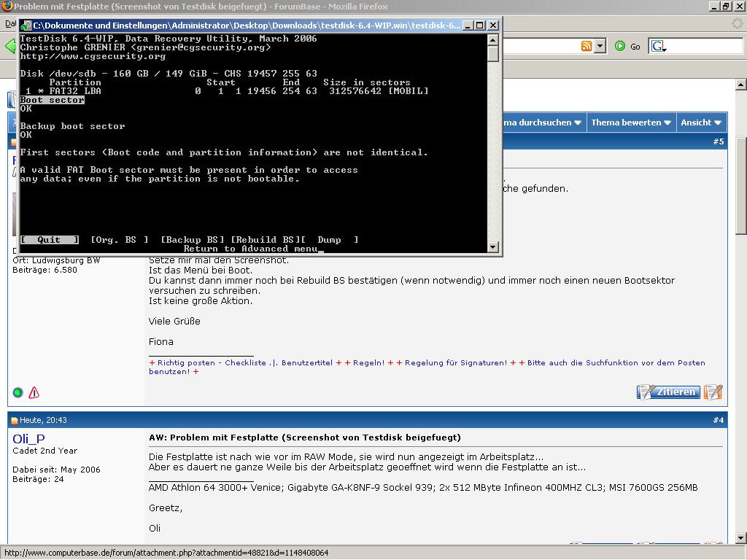Screen dimensions: 747x560
Task: Click the 'Dabei seit: May 2006' text
Action: (x=56, y=470)
